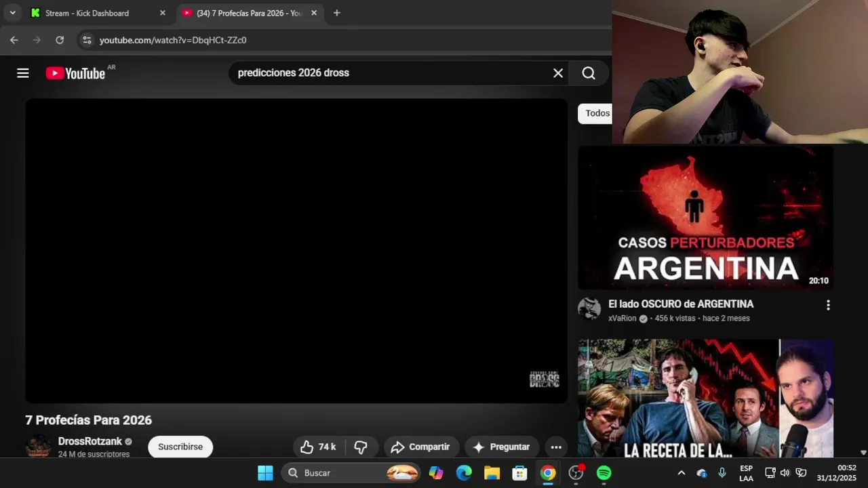Open OneDrive cloud tray icon
The image size is (868, 488).
click(702, 472)
